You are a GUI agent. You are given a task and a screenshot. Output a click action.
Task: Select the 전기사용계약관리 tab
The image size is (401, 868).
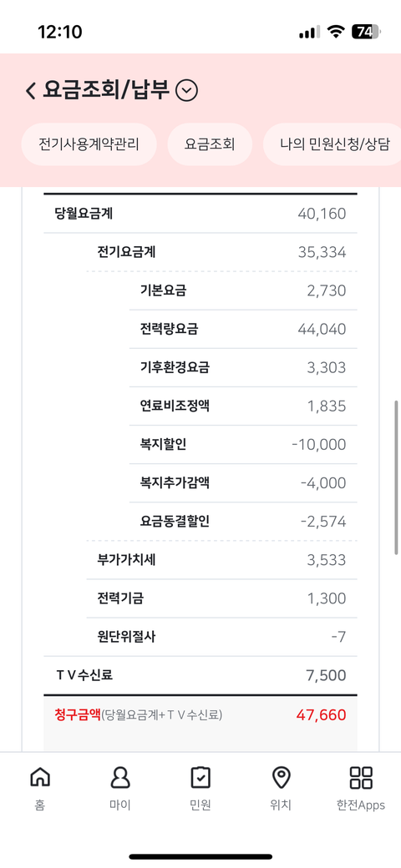click(89, 144)
